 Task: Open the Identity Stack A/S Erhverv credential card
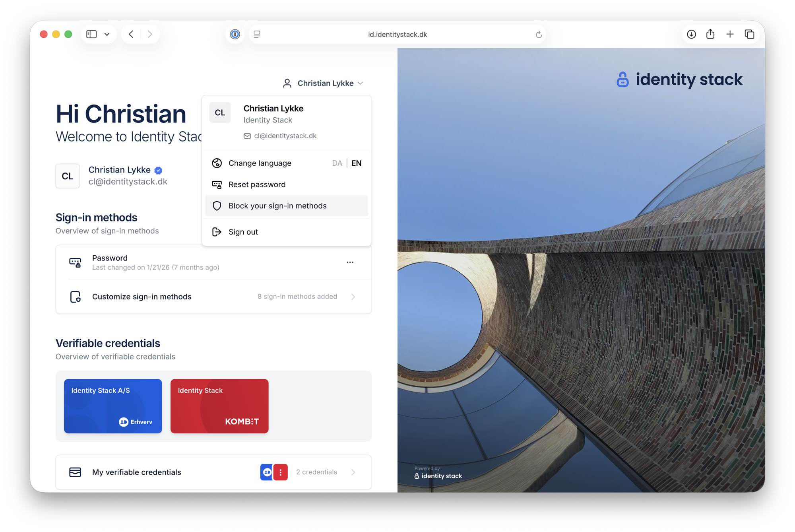click(x=113, y=406)
